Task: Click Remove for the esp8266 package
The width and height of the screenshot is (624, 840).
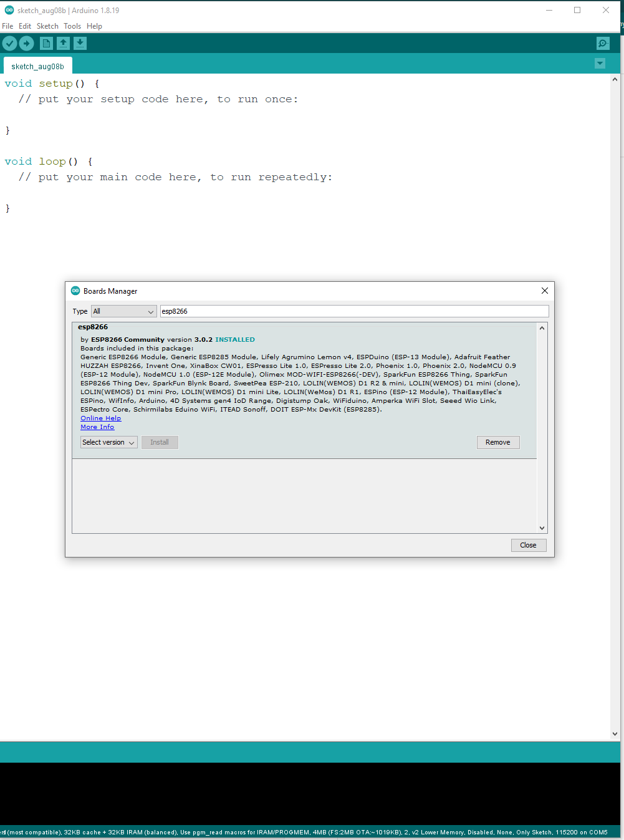Action: click(x=497, y=442)
